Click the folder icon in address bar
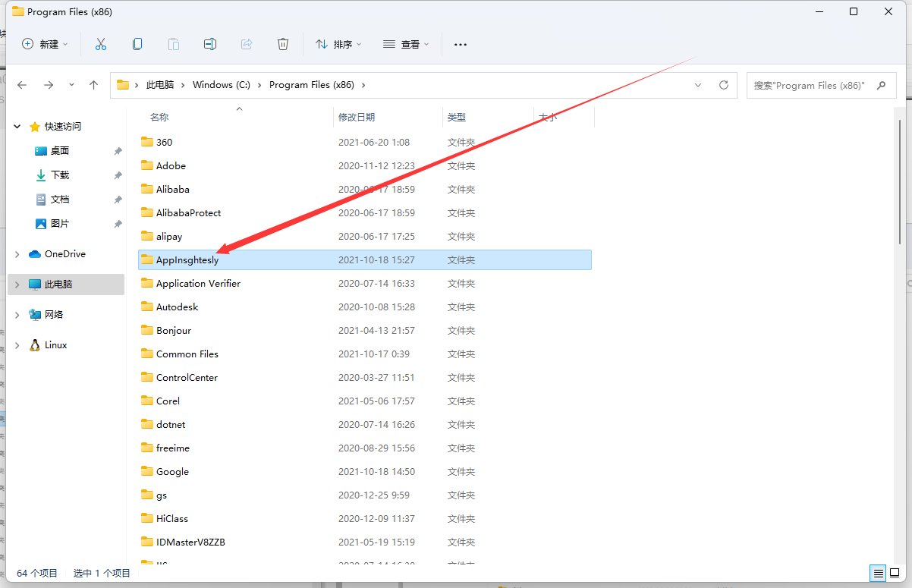 123,85
